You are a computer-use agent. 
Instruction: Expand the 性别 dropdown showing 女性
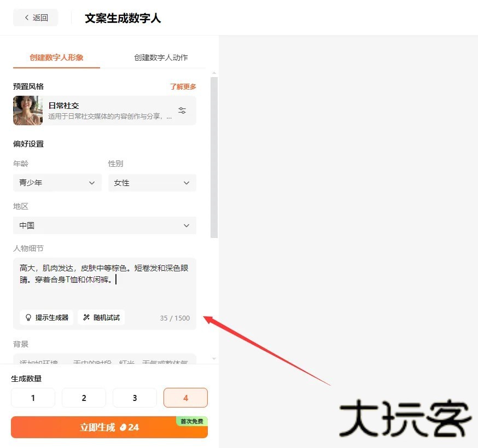click(151, 183)
